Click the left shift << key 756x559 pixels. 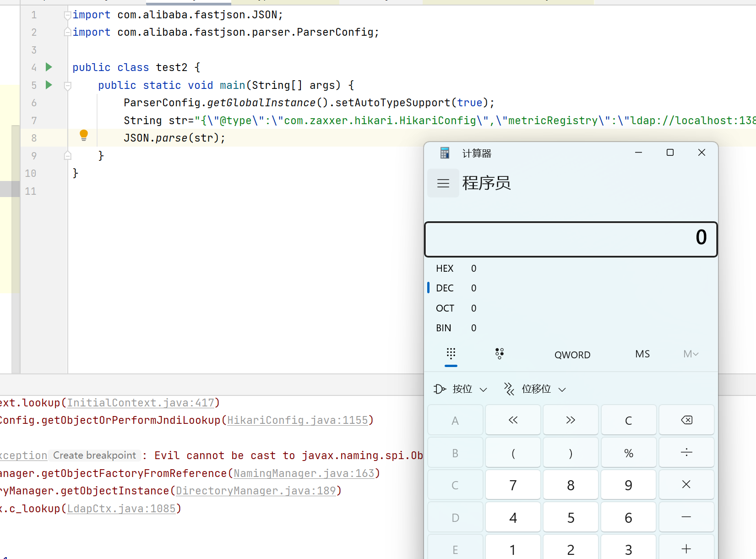[513, 420]
